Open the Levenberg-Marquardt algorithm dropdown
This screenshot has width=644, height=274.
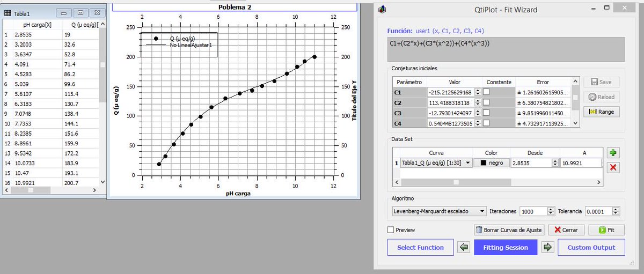pos(438,211)
